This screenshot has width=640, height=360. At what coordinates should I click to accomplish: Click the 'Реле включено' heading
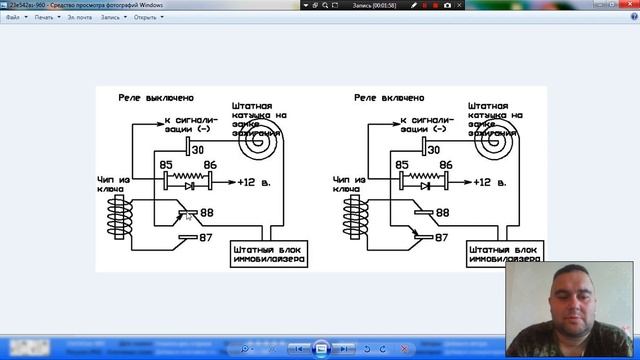[389, 98]
